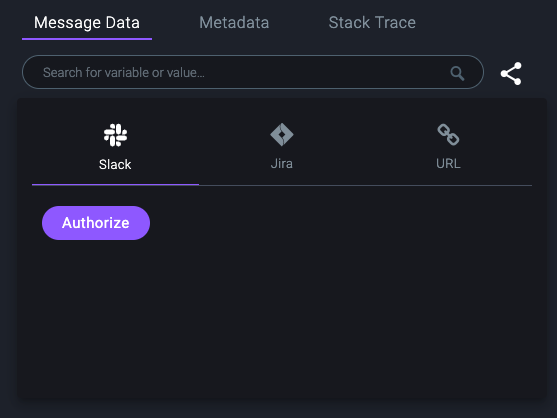Open the share options icon

pyautogui.click(x=511, y=74)
